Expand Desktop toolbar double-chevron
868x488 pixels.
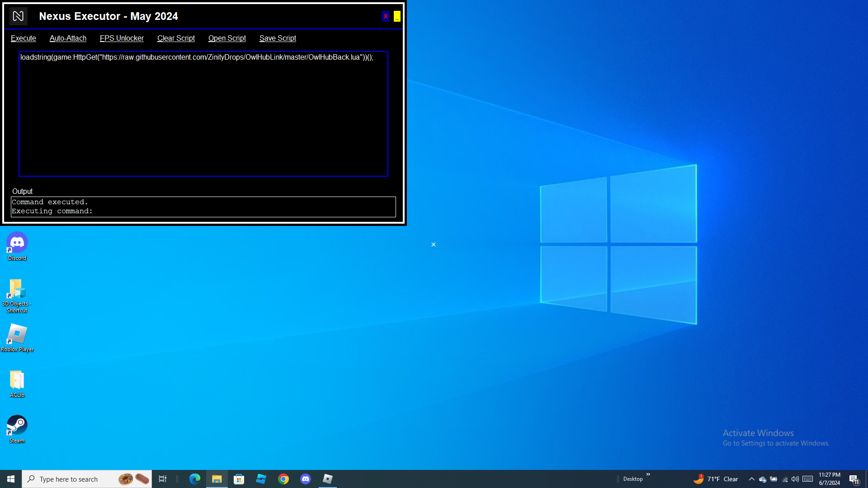point(648,474)
